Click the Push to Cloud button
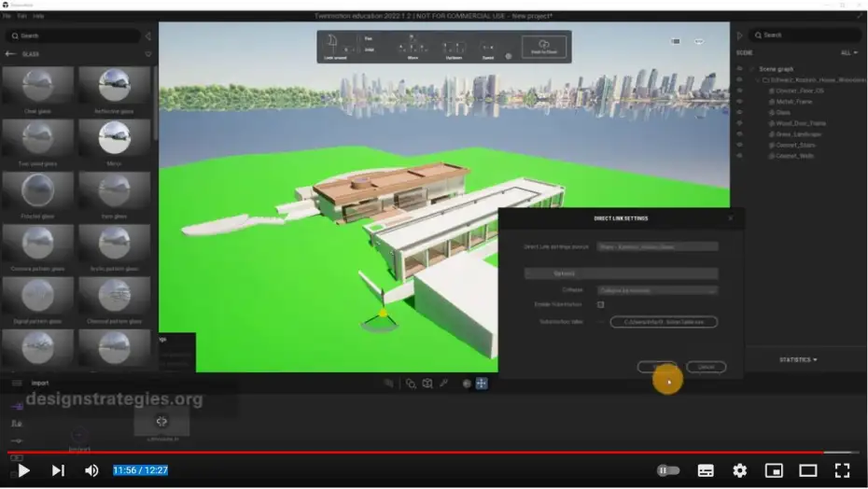This screenshot has height=489, width=868. pos(543,47)
